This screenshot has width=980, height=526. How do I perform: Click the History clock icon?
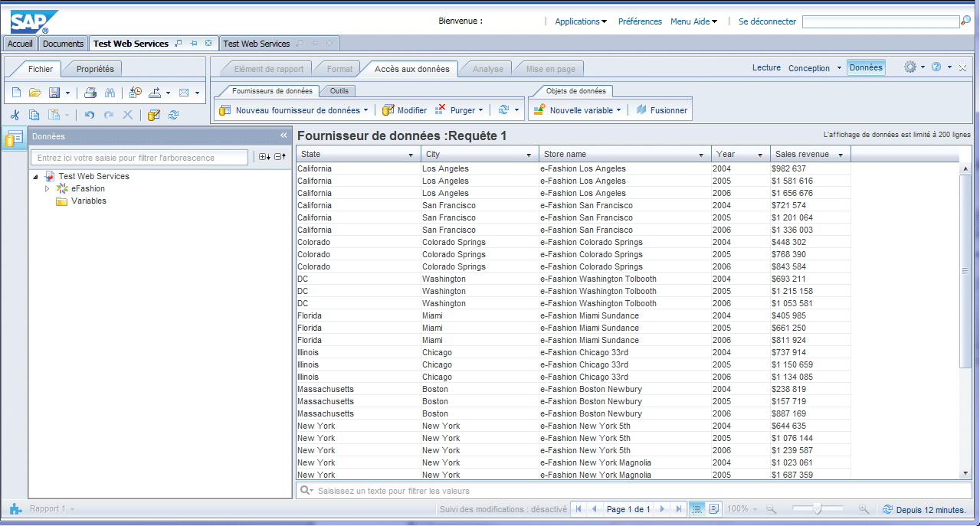pyautogui.click(x=136, y=93)
